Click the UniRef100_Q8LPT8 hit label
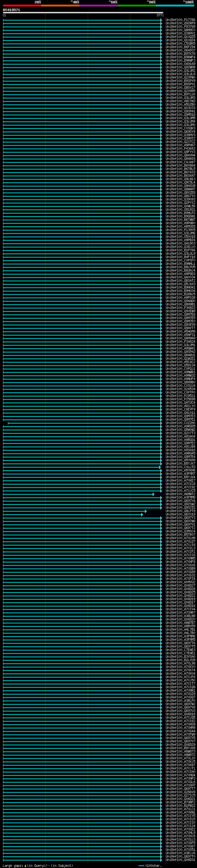The width and height of the screenshot is (197, 868). pos(180,511)
